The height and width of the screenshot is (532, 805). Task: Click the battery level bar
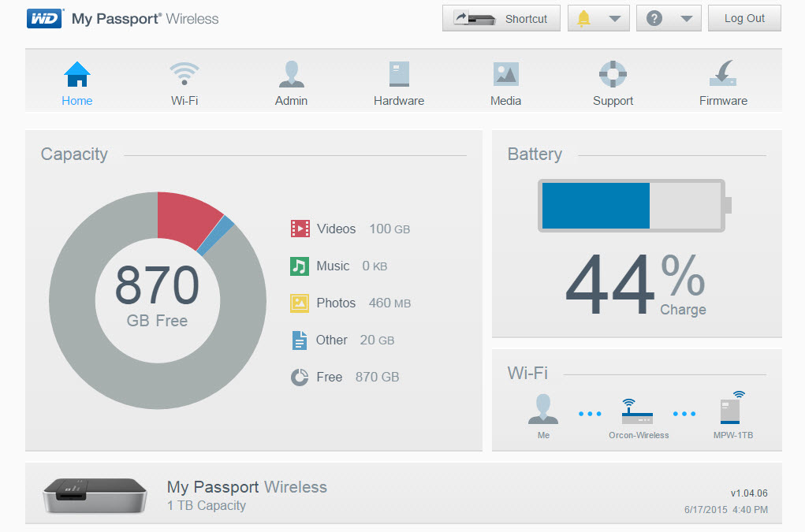pos(634,206)
